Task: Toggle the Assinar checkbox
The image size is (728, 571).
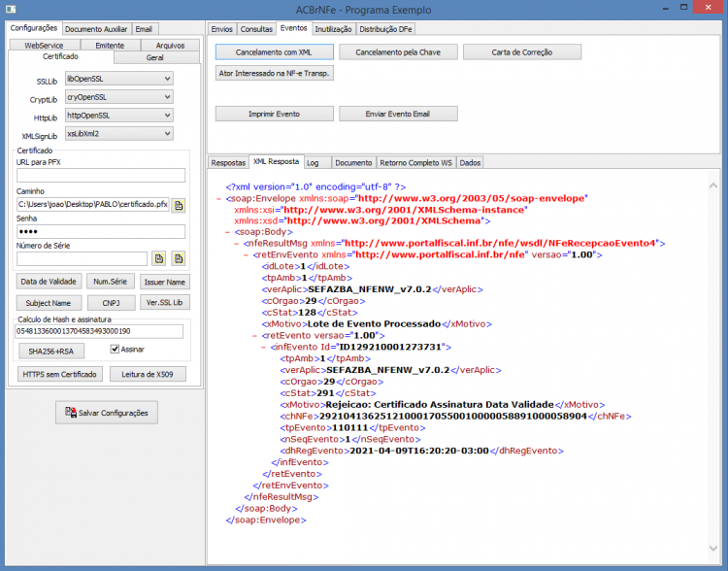Action: tap(115, 349)
